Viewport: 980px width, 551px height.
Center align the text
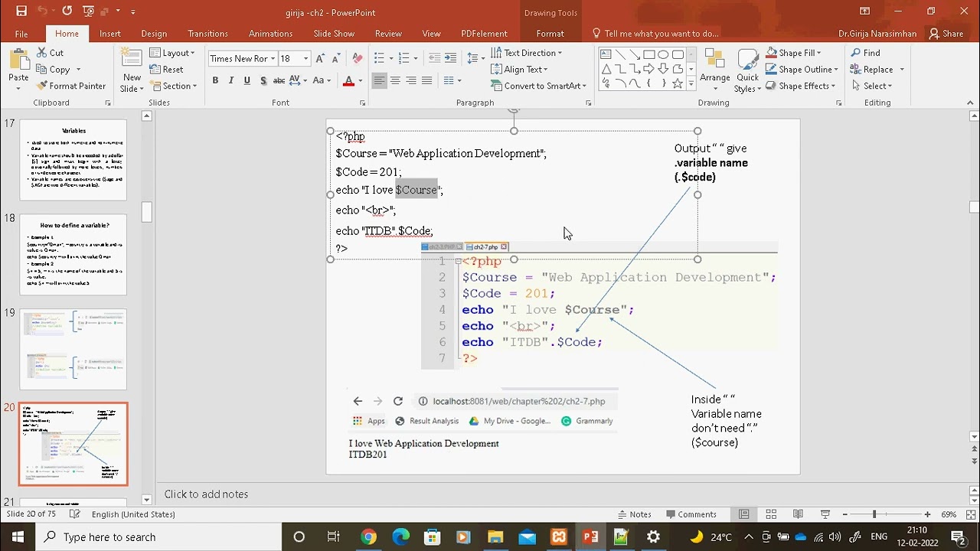coord(395,80)
